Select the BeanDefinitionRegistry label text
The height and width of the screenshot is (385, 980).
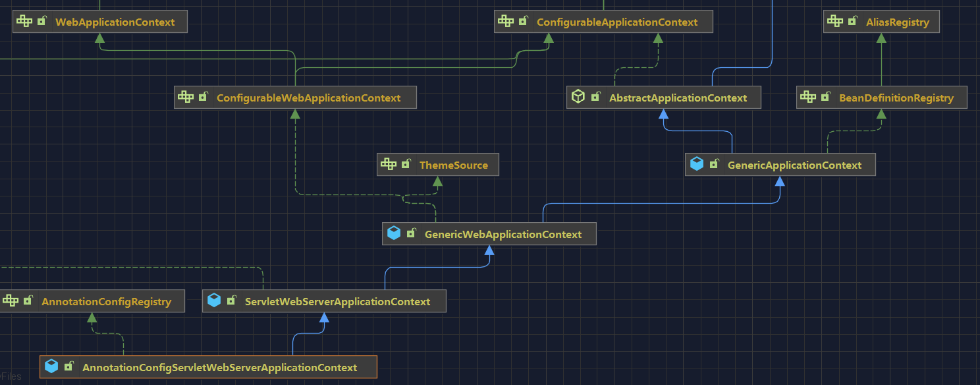coord(896,98)
